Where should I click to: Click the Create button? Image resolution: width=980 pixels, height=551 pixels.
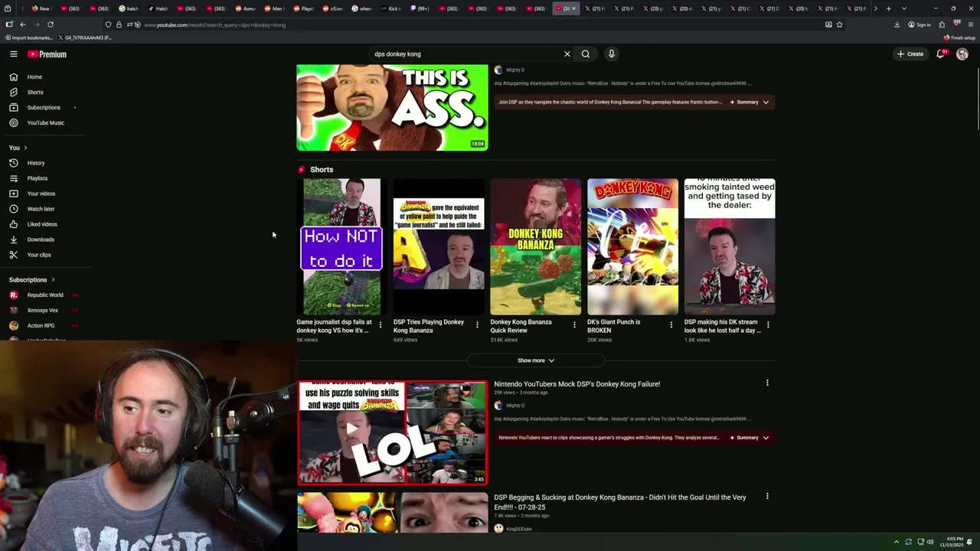pos(910,54)
